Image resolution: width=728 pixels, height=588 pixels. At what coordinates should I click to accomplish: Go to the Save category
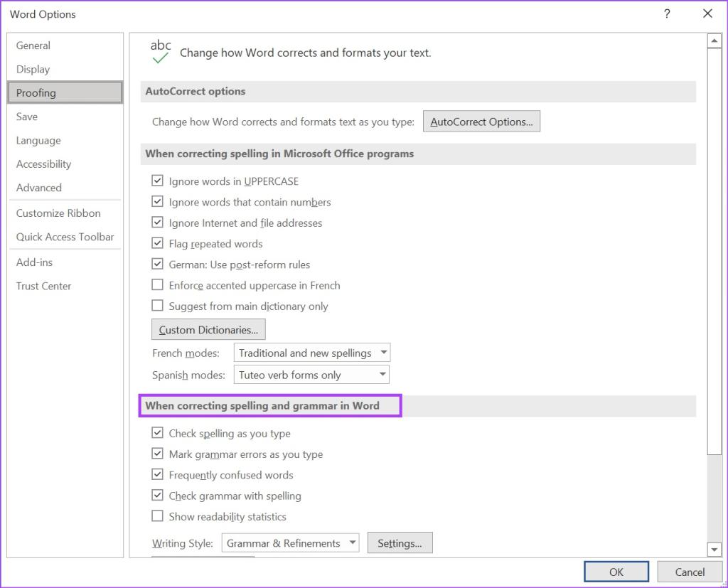tap(65, 117)
